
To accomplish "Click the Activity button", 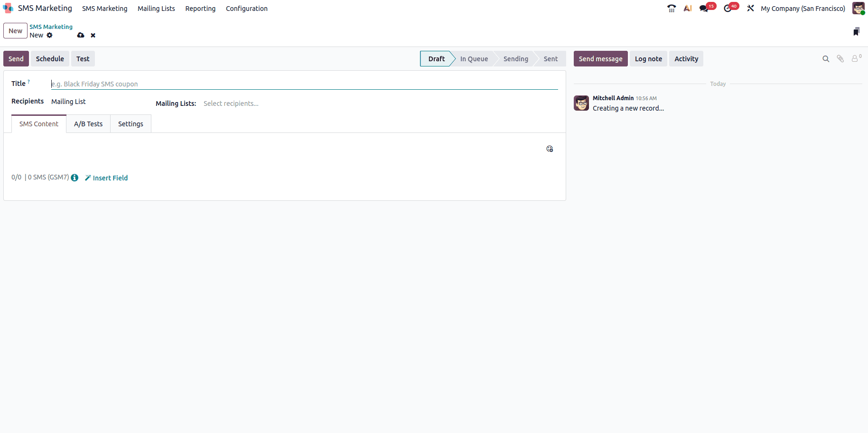I will 686,59.
